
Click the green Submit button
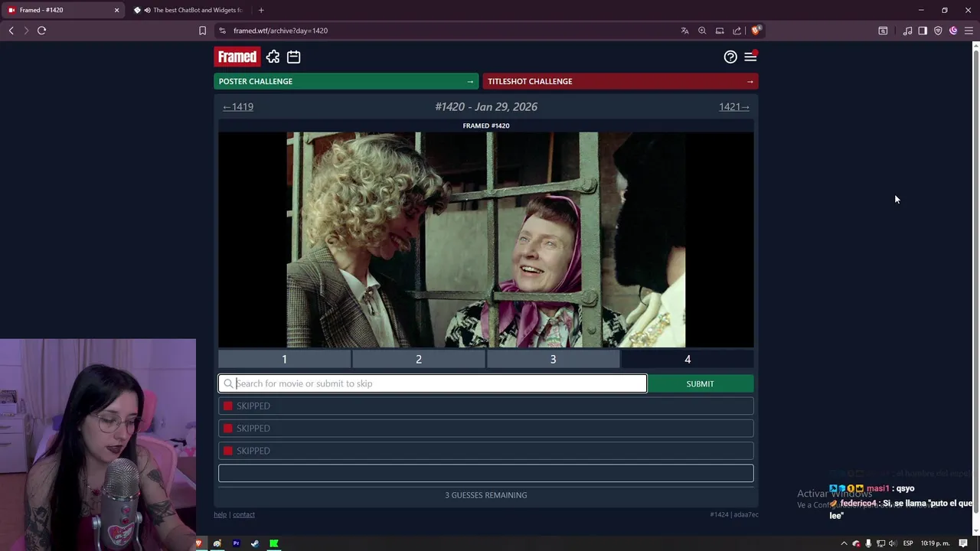(x=700, y=383)
